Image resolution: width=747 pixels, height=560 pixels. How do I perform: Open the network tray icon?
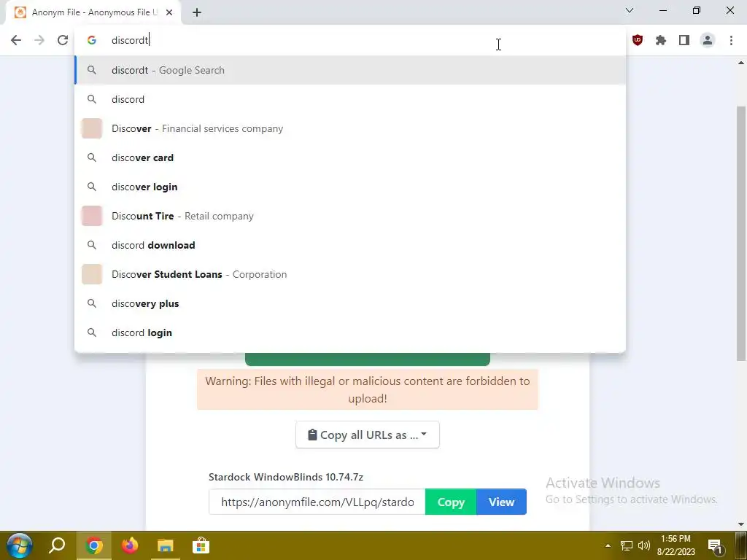627,545
